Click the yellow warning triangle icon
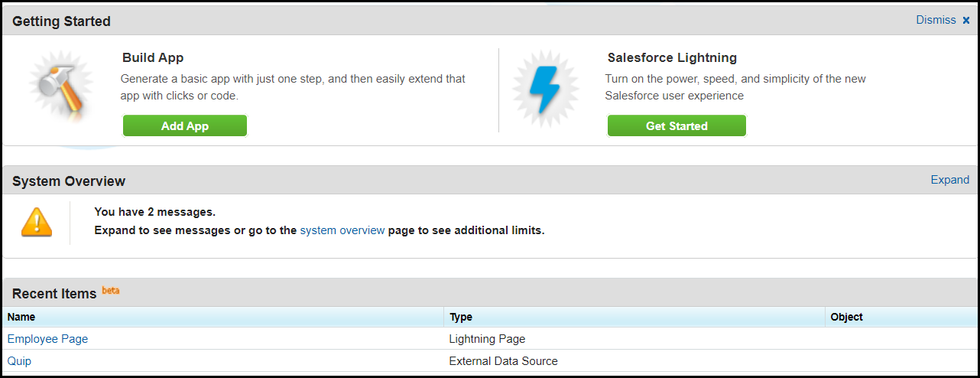 pyautogui.click(x=37, y=221)
